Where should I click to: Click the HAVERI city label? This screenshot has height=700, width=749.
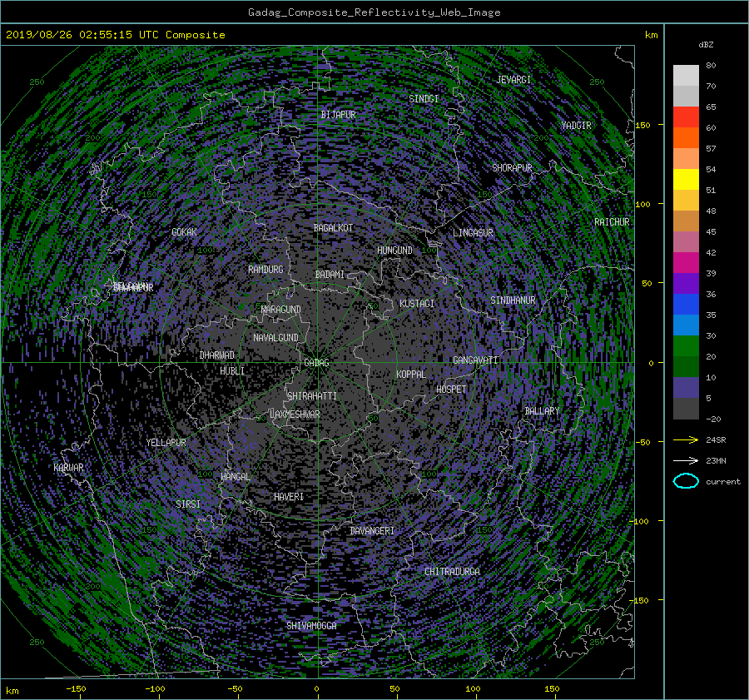tap(289, 497)
